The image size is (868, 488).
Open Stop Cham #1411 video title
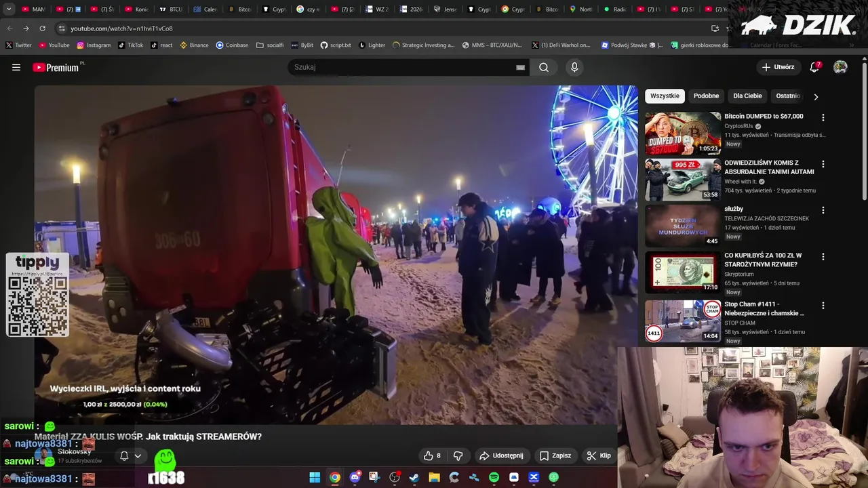click(764, 308)
